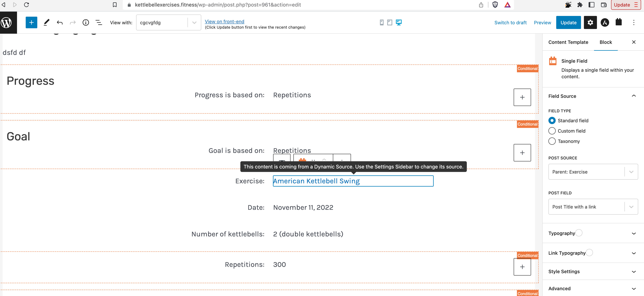
Task: Click the 'Progress is based on:' label
Action: 230,95
